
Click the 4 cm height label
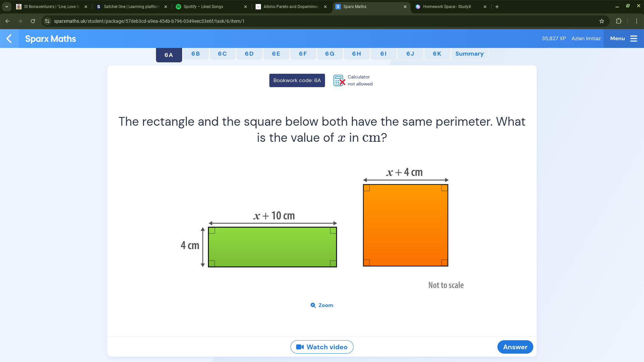pos(190,245)
